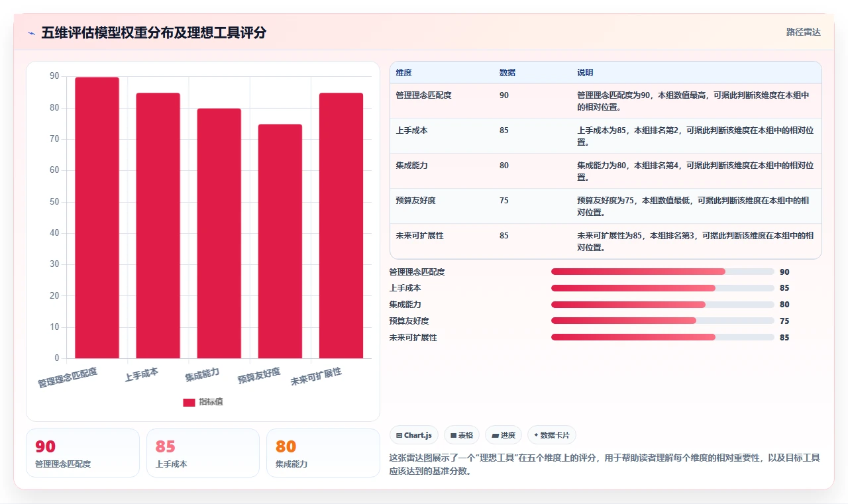The height and width of the screenshot is (504, 848).
Task: Click the x-axis label 预算友好度
Action: [260, 376]
